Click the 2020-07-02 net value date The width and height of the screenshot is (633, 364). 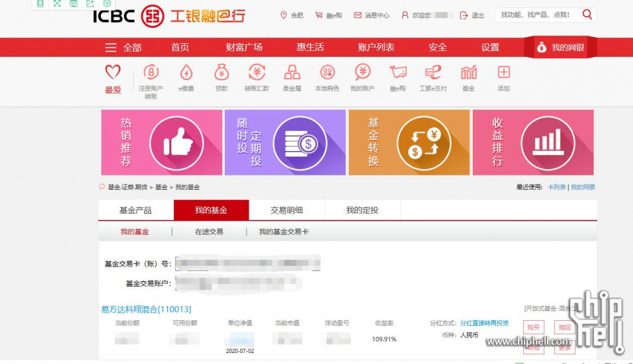(x=240, y=351)
